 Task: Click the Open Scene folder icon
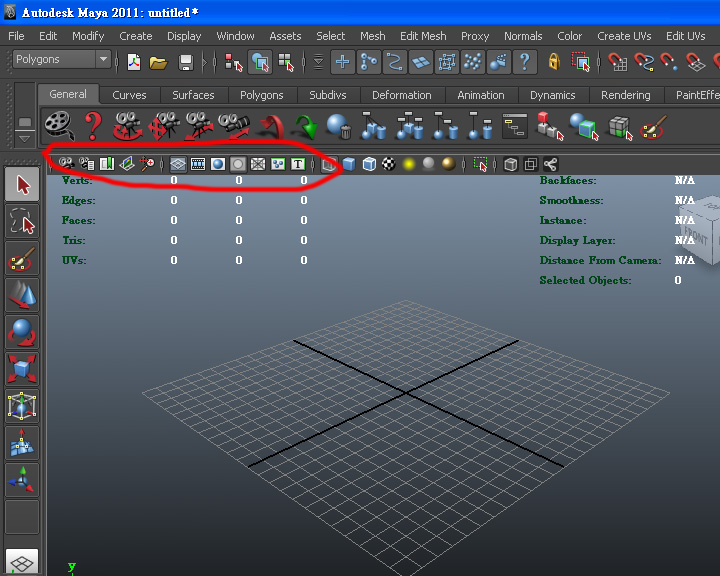(158, 62)
